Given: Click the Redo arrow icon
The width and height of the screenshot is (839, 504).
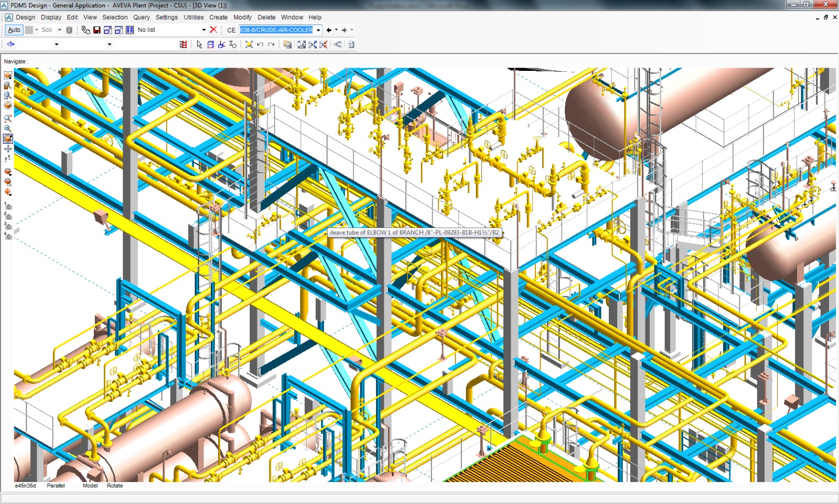Looking at the screenshot, I should click(271, 45).
